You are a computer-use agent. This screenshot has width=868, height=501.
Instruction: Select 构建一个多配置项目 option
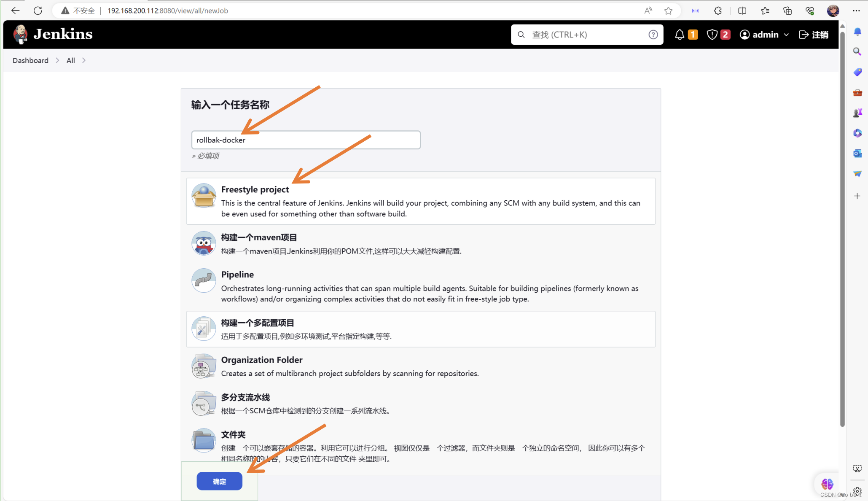pos(421,329)
